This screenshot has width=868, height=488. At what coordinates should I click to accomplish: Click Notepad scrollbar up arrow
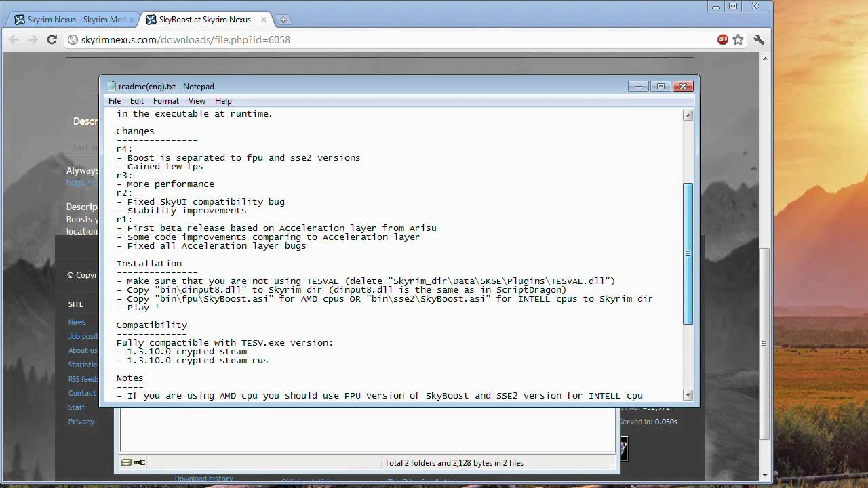(688, 115)
